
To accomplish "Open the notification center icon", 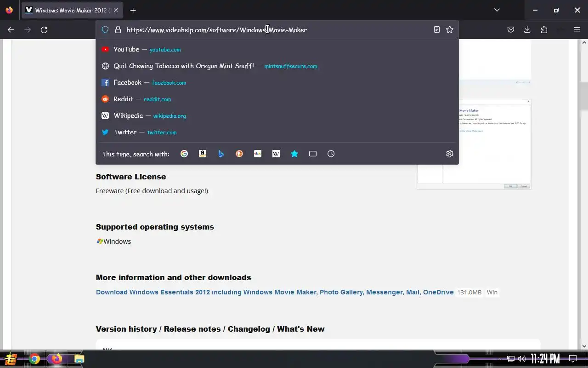I will 573,359.
